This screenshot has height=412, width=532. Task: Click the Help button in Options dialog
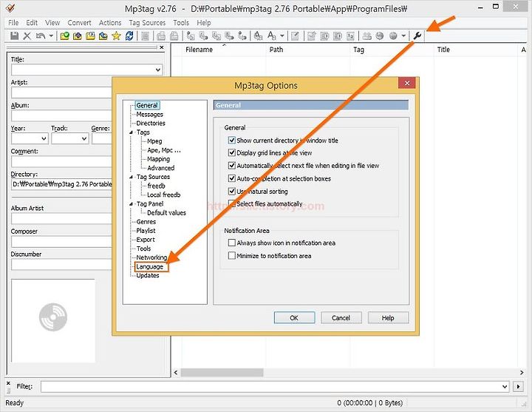click(x=388, y=317)
